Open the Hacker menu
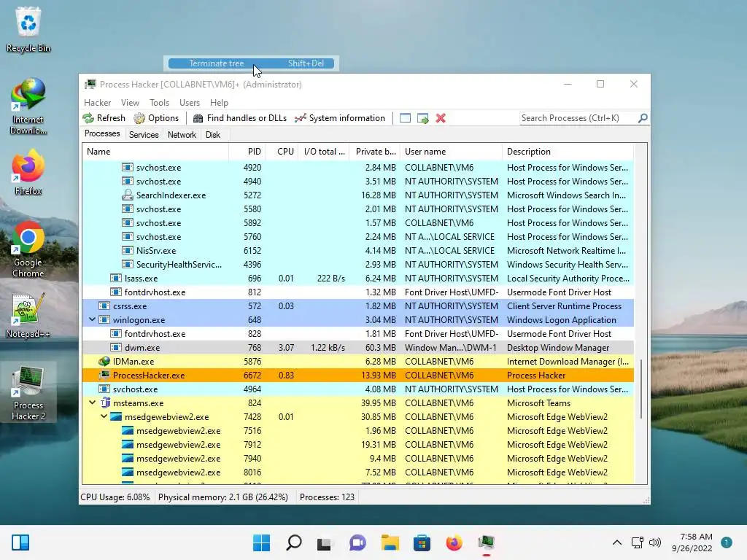The height and width of the screenshot is (560, 747). tap(97, 103)
